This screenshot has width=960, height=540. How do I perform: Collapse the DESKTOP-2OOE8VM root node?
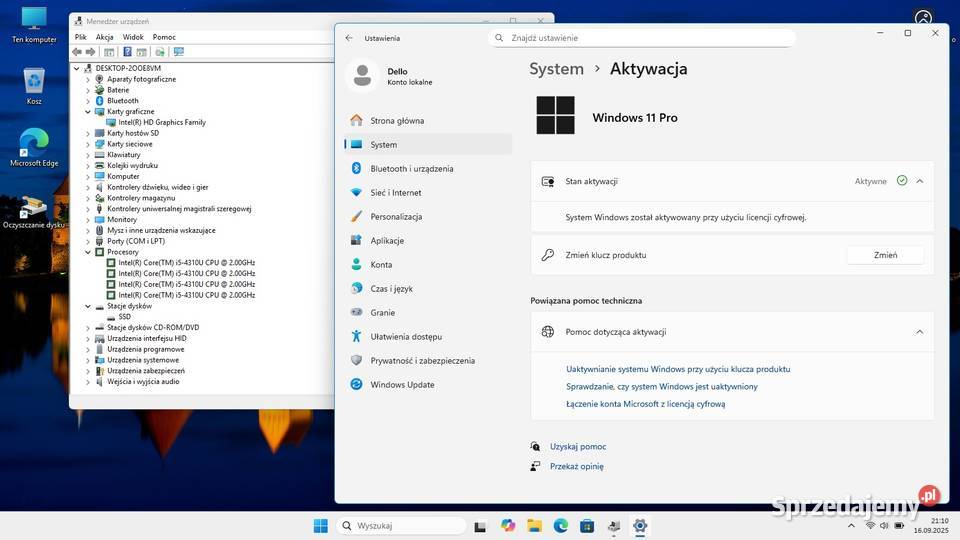[x=77, y=69]
